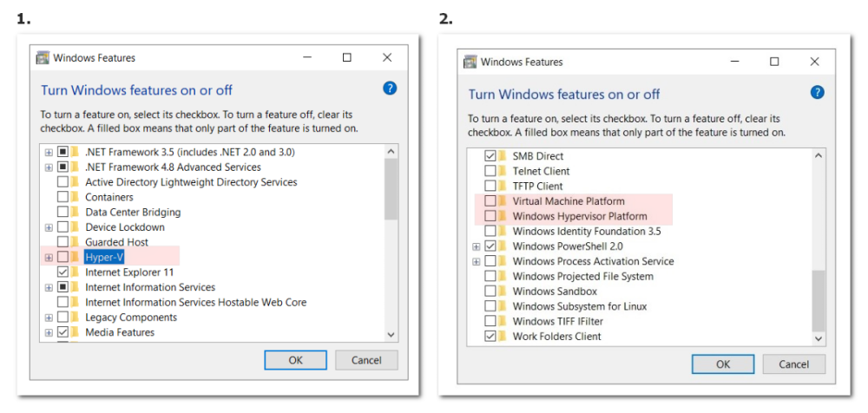Click the Work Folders Client folder icon
This screenshot has height=413, width=868.
503,337
